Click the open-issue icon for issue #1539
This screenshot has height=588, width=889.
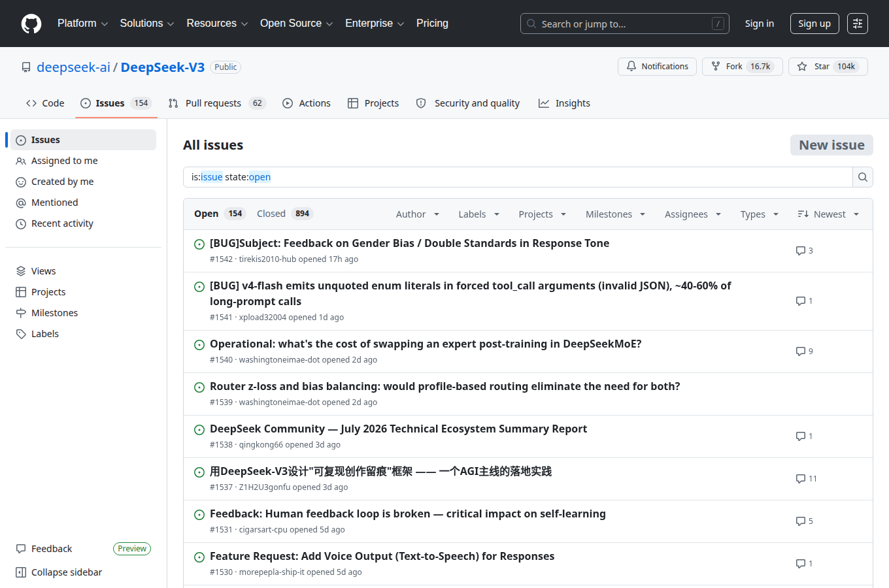[199, 387]
